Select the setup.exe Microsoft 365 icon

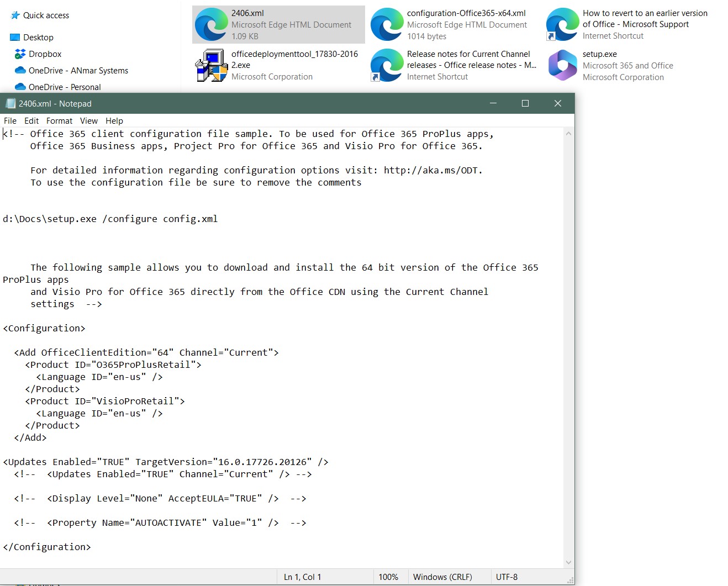pyautogui.click(x=562, y=65)
